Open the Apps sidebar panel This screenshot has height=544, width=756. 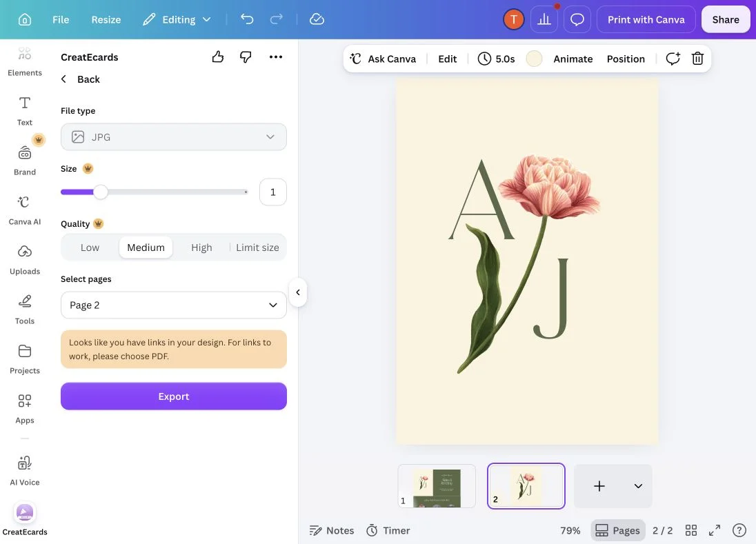tap(25, 409)
